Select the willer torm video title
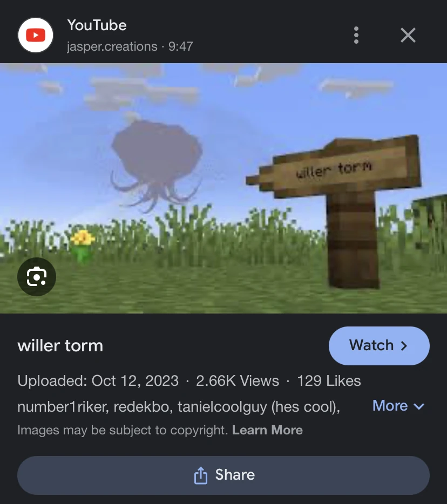The width and height of the screenshot is (447, 504). click(x=60, y=346)
